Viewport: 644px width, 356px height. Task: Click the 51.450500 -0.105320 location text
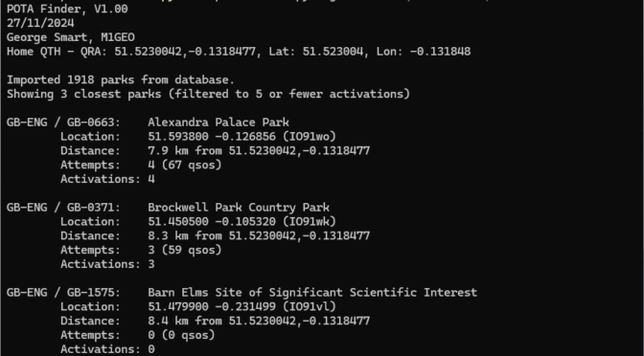coord(212,222)
